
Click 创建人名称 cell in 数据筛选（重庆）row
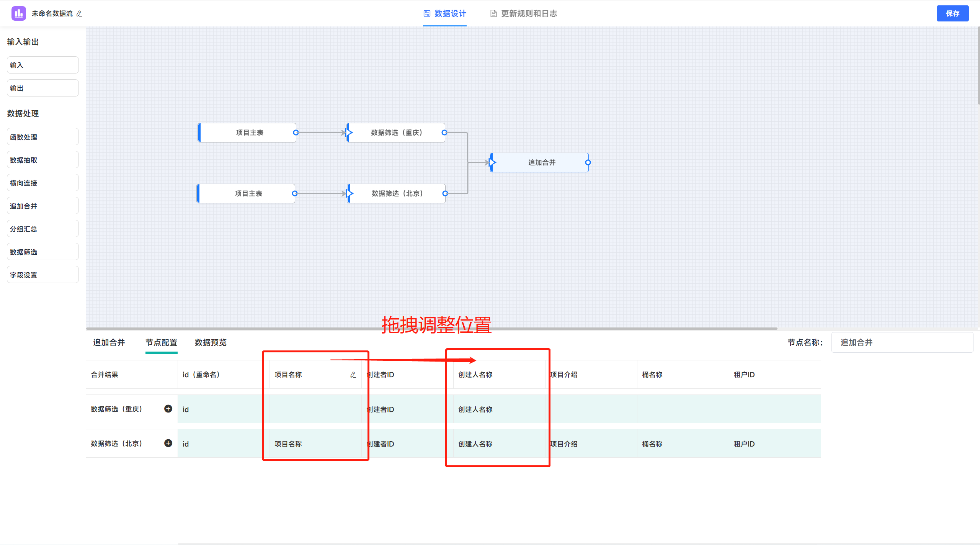tap(499, 409)
